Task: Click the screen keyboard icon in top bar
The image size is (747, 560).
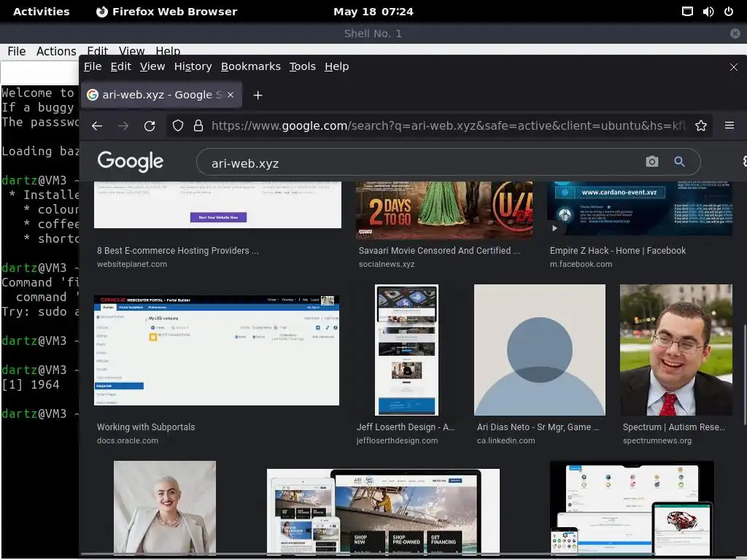Action: coord(687,12)
